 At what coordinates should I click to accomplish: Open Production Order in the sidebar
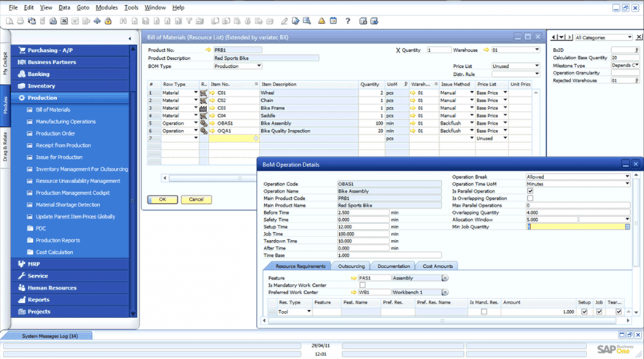[55, 134]
